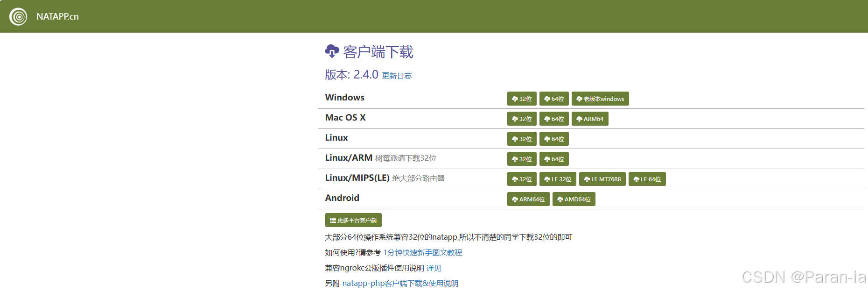Download the LE MT7688 client

click(x=602, y=179)
